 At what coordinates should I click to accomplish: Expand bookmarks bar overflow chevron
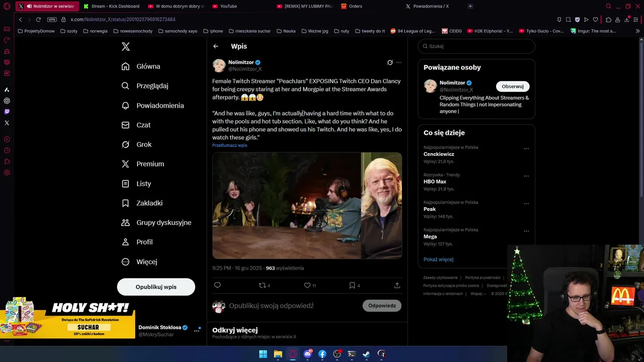[638, 31]
